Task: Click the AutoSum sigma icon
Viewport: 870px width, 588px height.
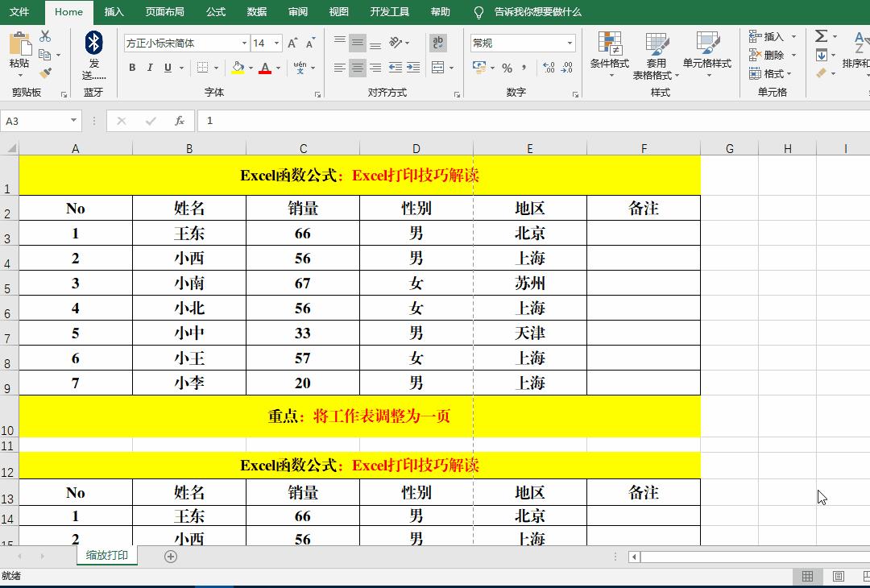Action: [822, 36]
